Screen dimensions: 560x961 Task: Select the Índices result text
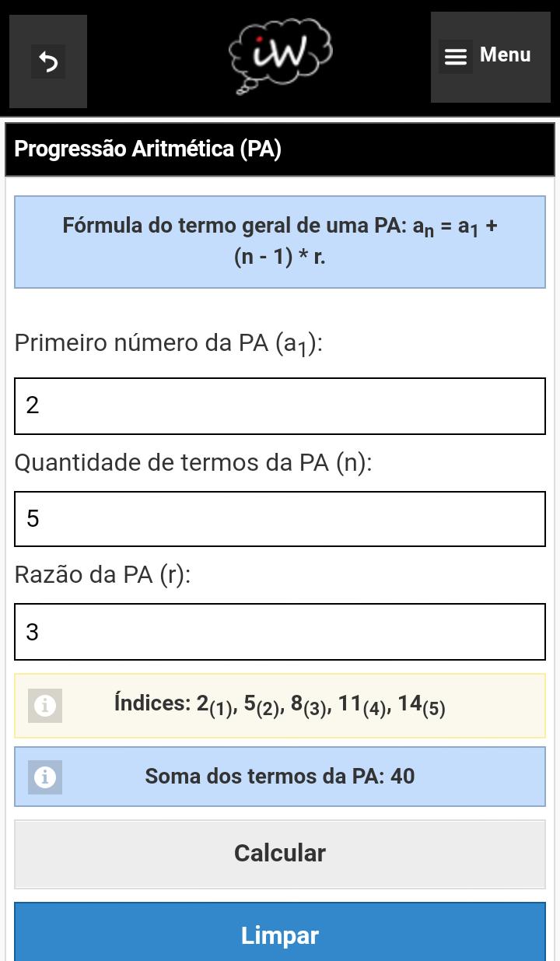tap(280, 705)
